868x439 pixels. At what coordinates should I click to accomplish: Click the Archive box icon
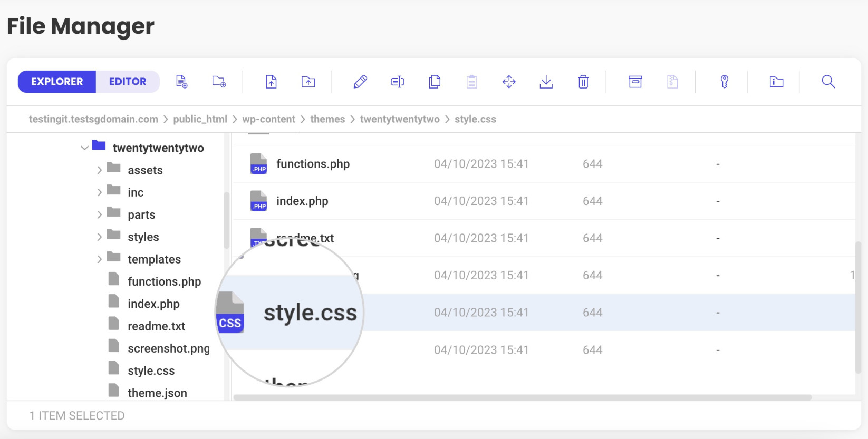[635, 82]
